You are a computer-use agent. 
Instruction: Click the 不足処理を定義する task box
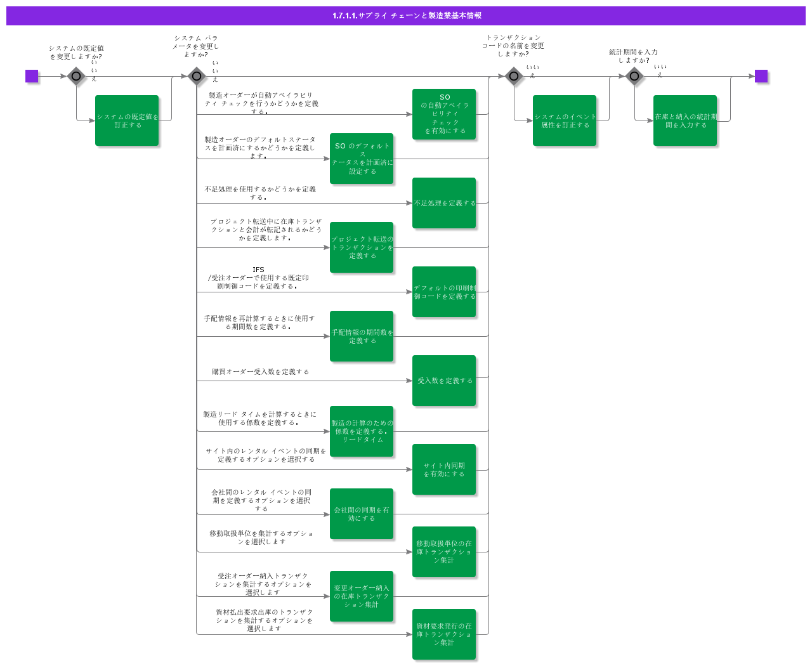point(444,203)
